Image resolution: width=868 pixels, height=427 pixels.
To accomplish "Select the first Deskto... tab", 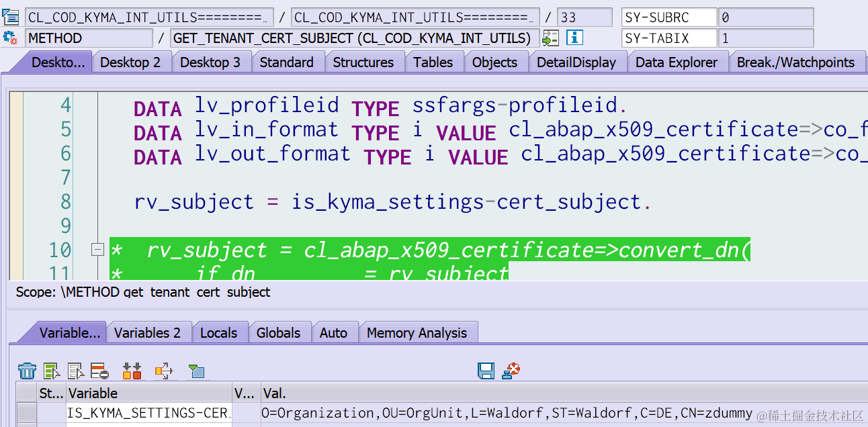I will click(58, 62).
